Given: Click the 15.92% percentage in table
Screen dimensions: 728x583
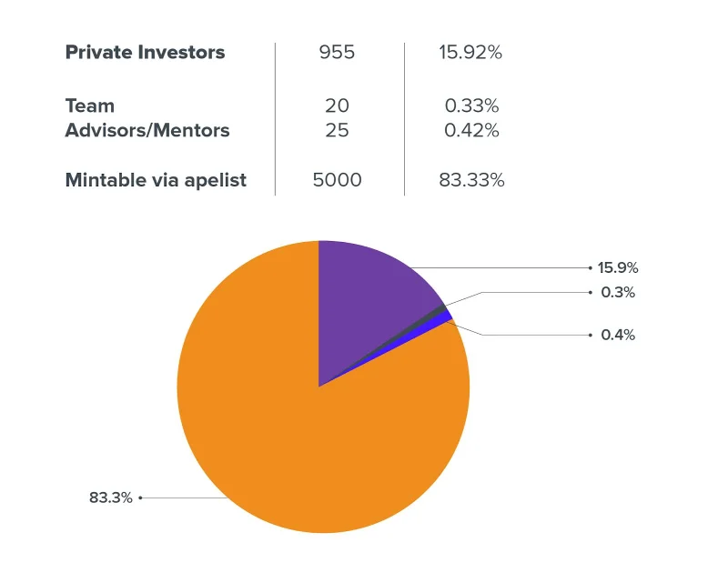Looking at the screenshot, I should [x=470, y=52].
